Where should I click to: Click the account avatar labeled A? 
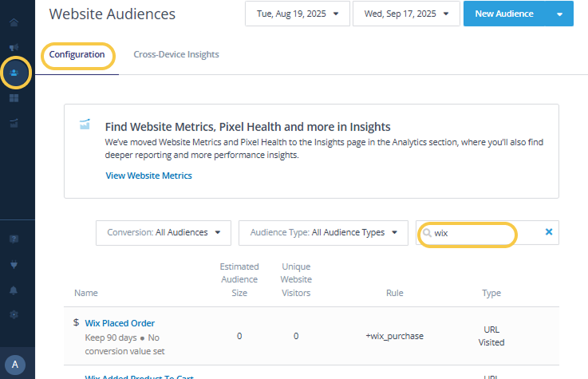click(14, 364)
